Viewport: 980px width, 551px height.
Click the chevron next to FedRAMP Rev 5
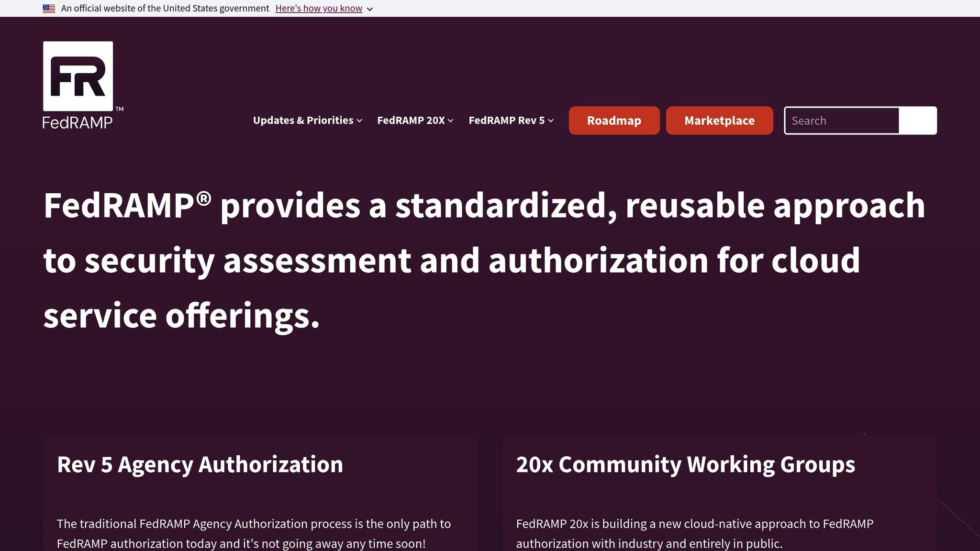(x=551, y=121)
